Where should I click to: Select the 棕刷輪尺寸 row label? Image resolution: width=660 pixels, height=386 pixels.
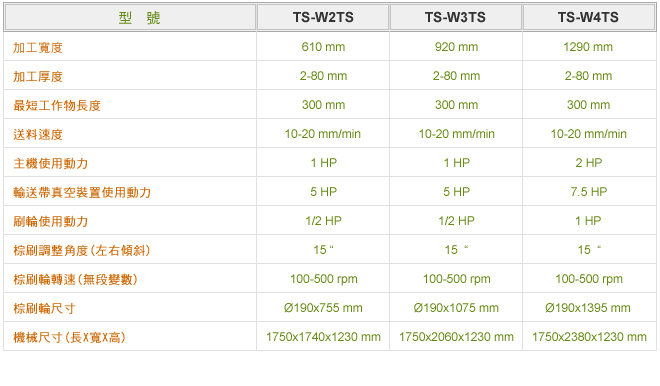click(44, 309)
